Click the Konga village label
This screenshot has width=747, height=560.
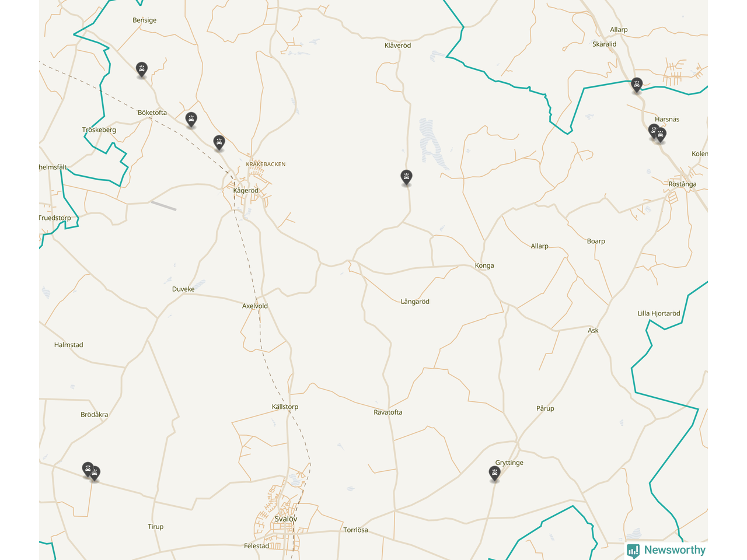(x=484, y=265)
